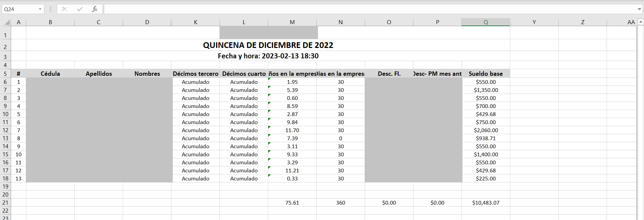Screen dimensions: 644x220
Task: Click the row number 13 cell in column A
Action: click(18, 178)
